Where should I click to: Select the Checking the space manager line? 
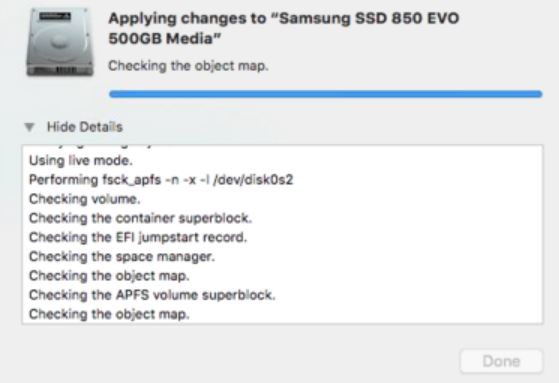coord(122,256)
